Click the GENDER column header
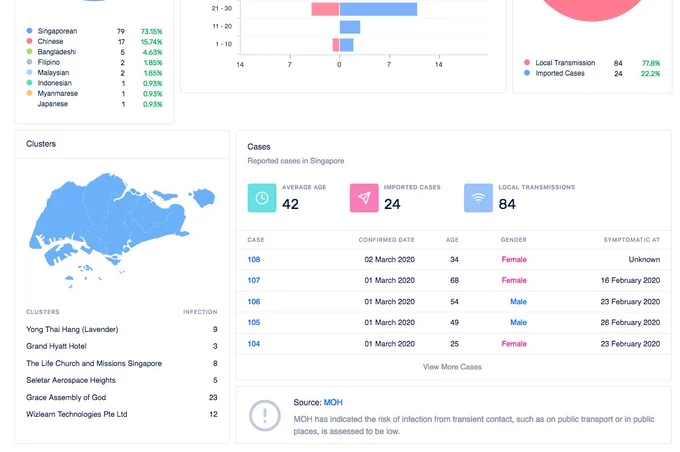Screen dimensions: 680x452 click(x=513, y=240)
